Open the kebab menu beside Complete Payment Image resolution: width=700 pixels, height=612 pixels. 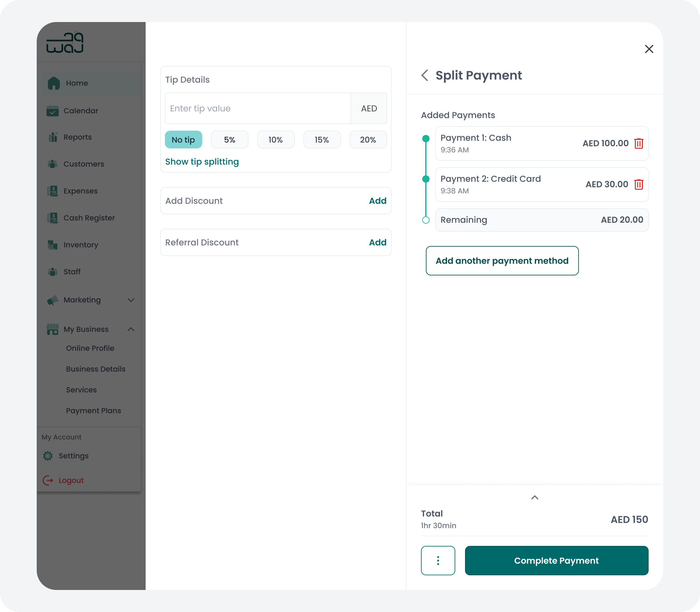pos(438,560)
